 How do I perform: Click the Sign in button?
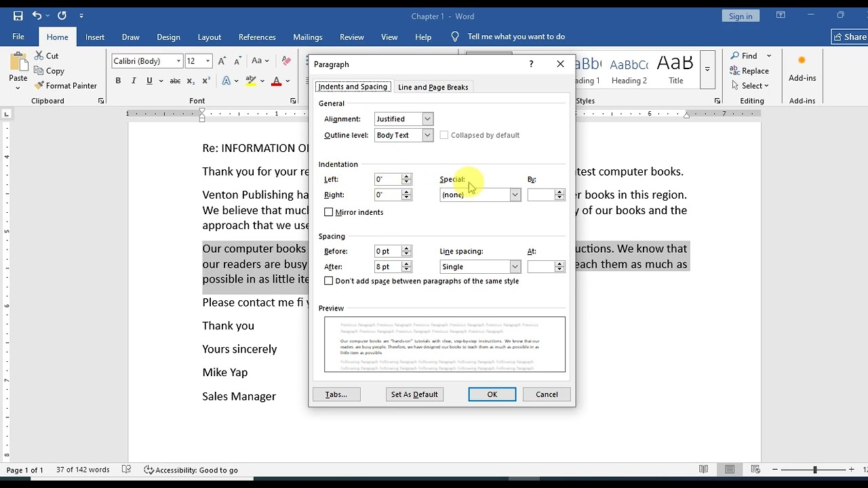[741, 16]
